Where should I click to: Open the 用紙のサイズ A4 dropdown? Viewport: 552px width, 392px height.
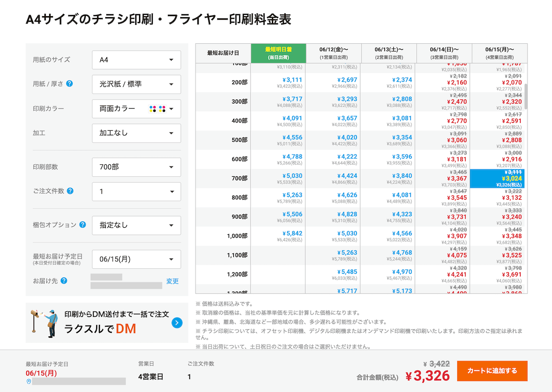[137, 60]
